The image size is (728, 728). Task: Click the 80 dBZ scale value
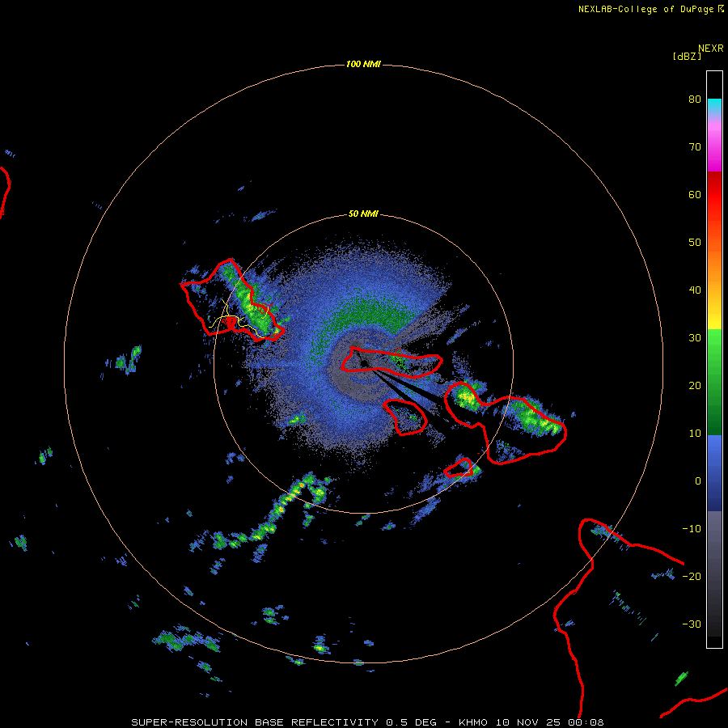[695, 99]
